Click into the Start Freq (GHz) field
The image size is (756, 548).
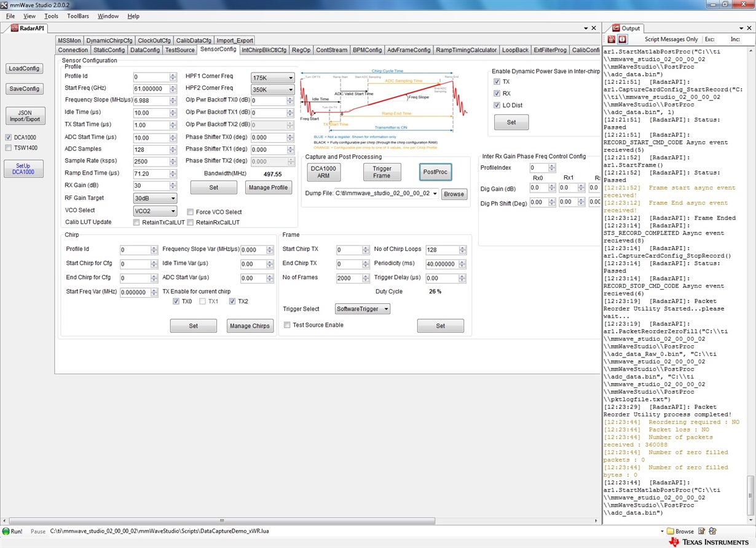point(151,89)
